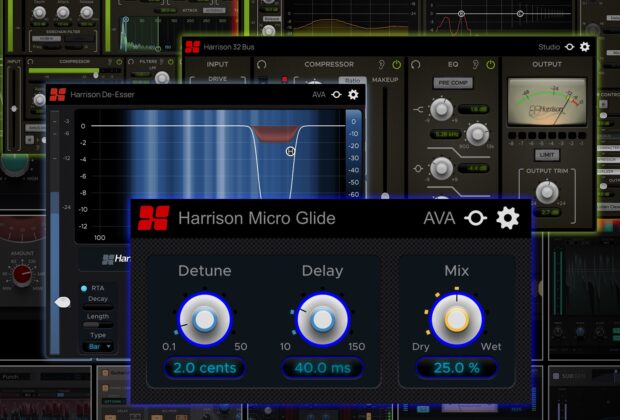This screenshot has height=420, width=620.
Task: Toggle the RTA option in De-Esser
Action: 84,288
